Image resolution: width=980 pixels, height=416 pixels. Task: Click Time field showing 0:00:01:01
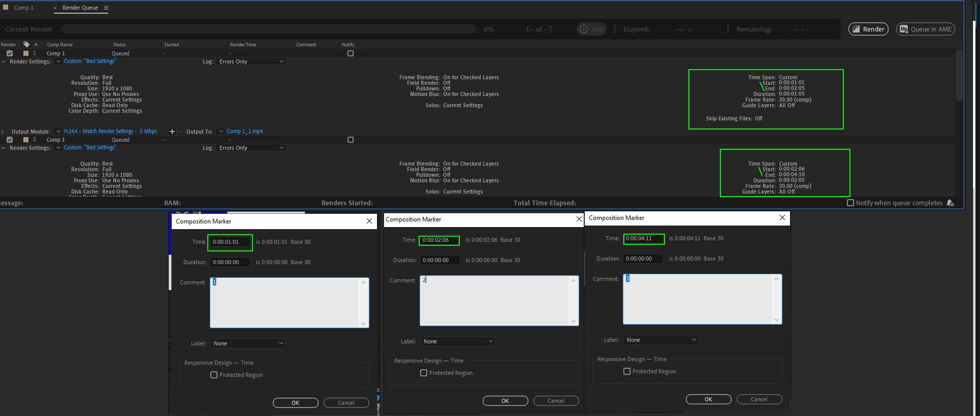pyautogui.click(x=230, y=242)
